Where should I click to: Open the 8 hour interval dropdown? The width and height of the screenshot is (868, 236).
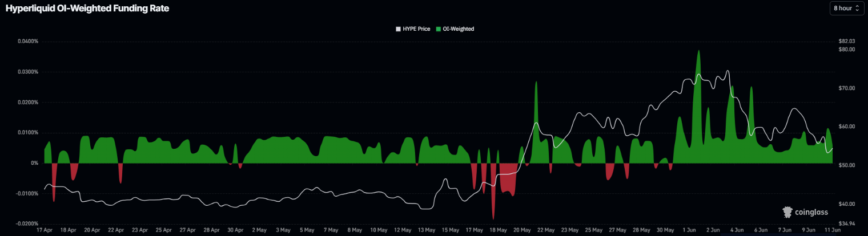pos(847,8)
